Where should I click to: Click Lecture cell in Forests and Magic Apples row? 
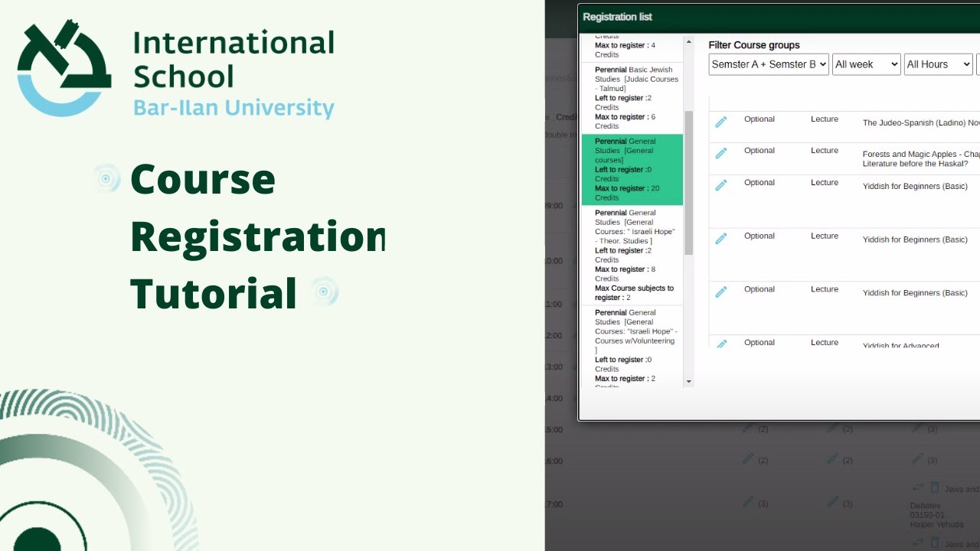[825, 150]
